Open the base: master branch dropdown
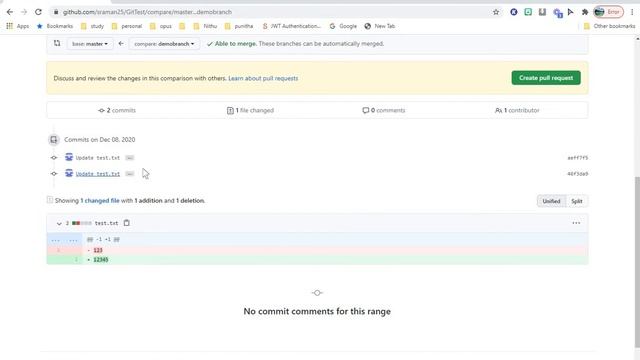 (90, 44)
